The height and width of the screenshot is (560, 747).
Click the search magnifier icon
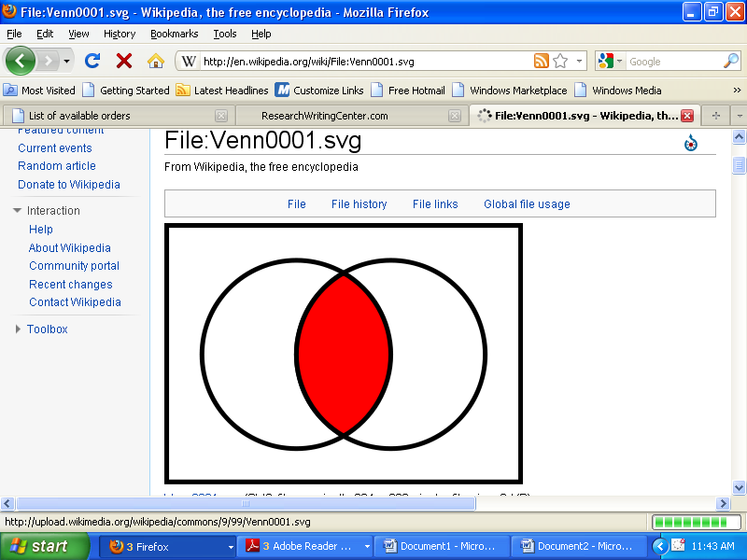pos(731,62)
